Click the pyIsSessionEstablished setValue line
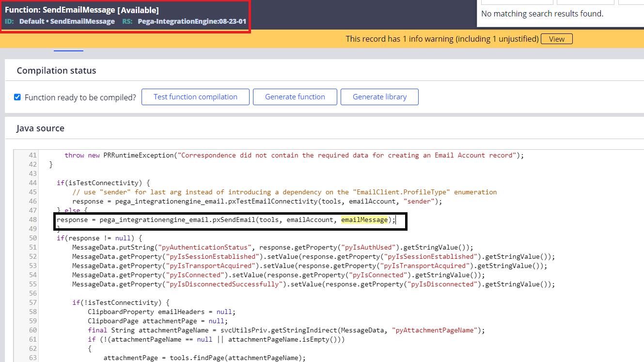Viewport: 644px width, 362px height. click(314, 256)
